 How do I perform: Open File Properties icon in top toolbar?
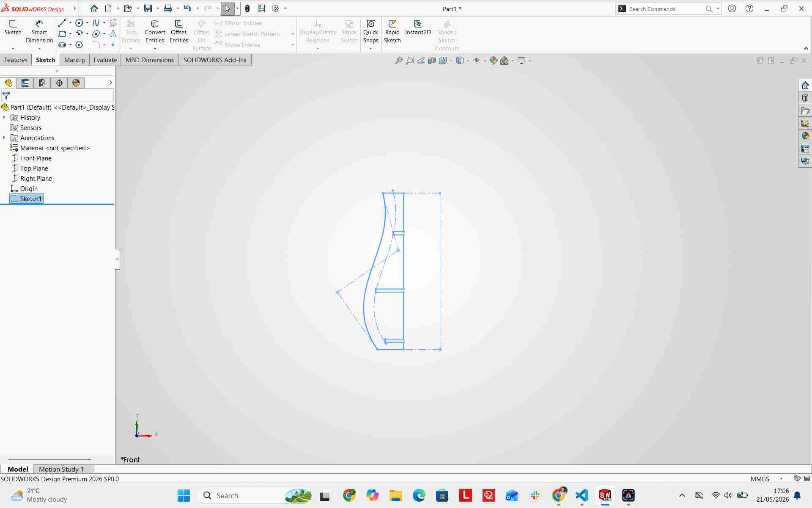pyautogui.click(x=261, y=8)
